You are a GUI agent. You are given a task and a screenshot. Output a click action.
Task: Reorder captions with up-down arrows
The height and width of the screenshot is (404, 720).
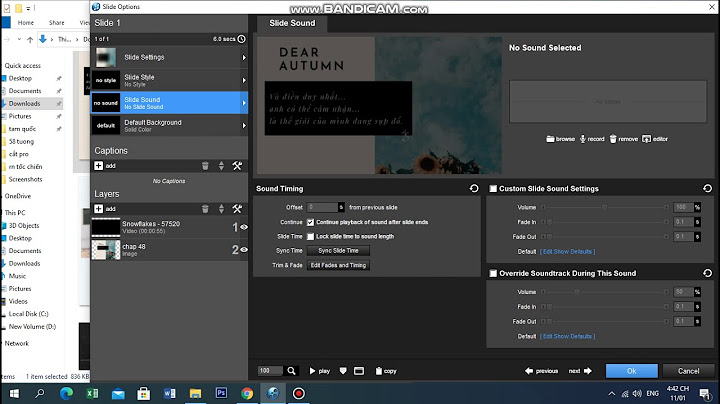(x=221, y=166)
